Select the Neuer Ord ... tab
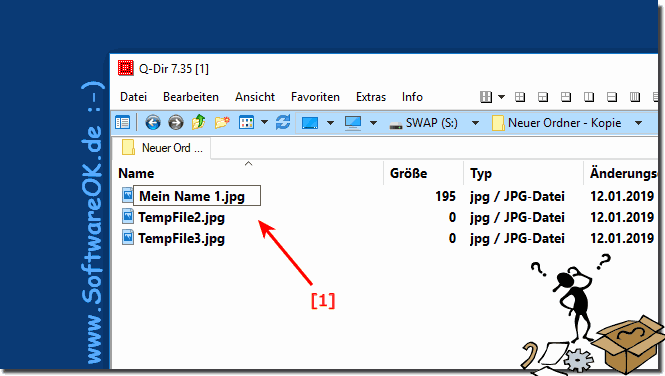The image size is (665, 376). (162, 148)
